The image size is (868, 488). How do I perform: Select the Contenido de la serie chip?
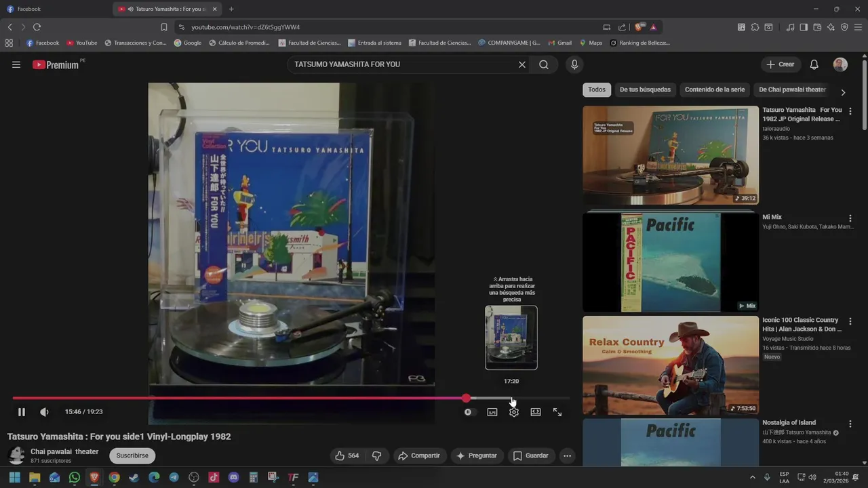[715, 89]
